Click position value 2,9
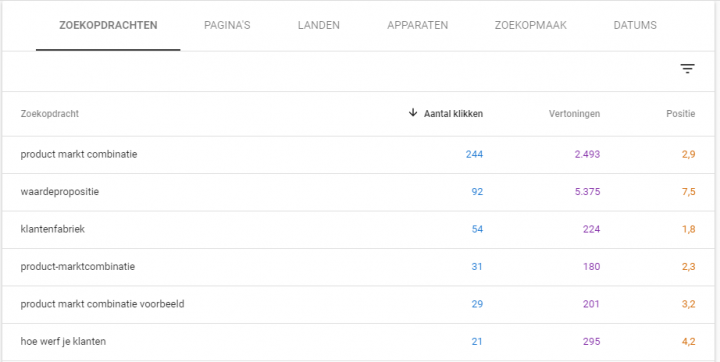 pyautogui.click(x=688, y=154)
